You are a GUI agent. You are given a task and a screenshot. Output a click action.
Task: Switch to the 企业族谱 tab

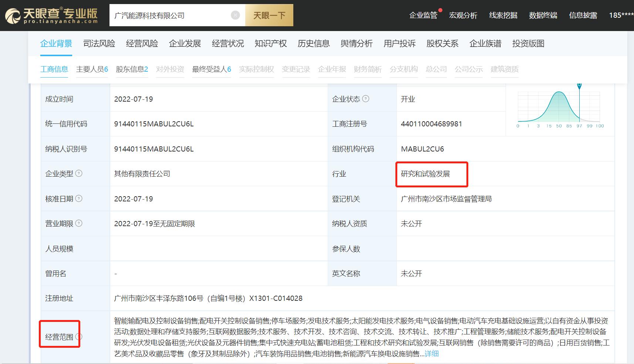tap(485, 44)
